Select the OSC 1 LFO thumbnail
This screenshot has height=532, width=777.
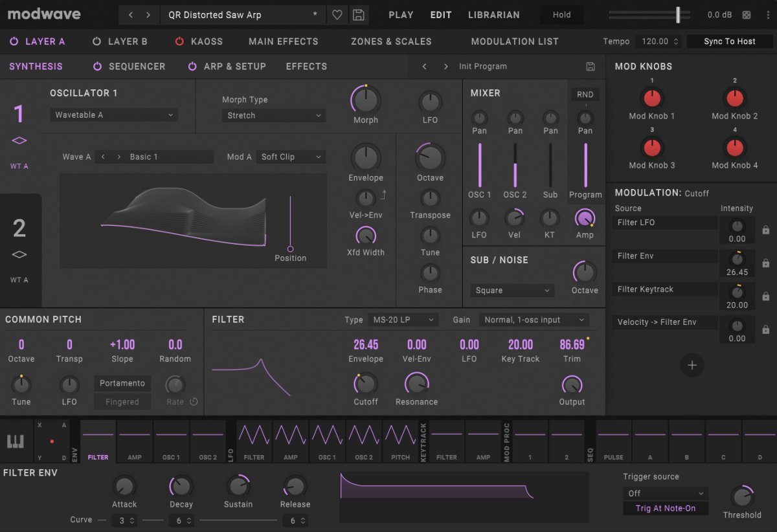[x=327, y=441]
